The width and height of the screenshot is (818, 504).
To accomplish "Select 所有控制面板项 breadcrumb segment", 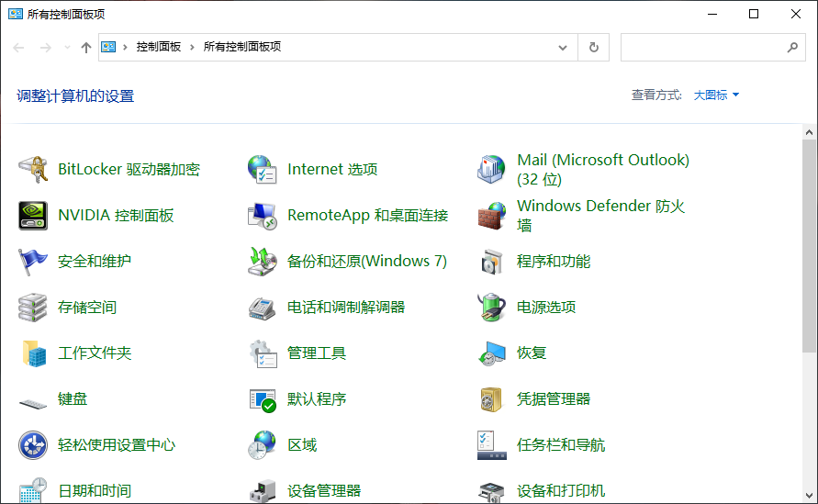I will click(242, 47).
